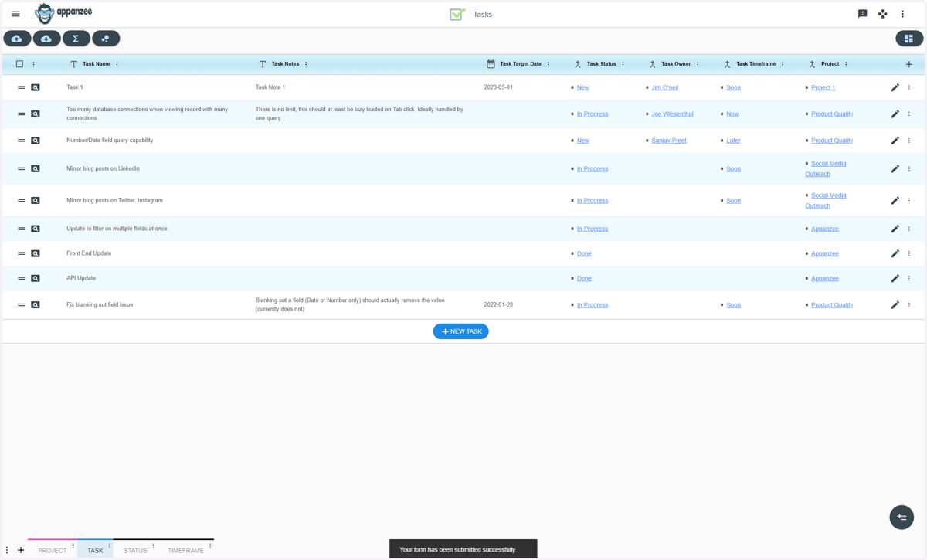Switch layout with the dashboard grid button
The image size is (927, 560).
pos(909,39)
